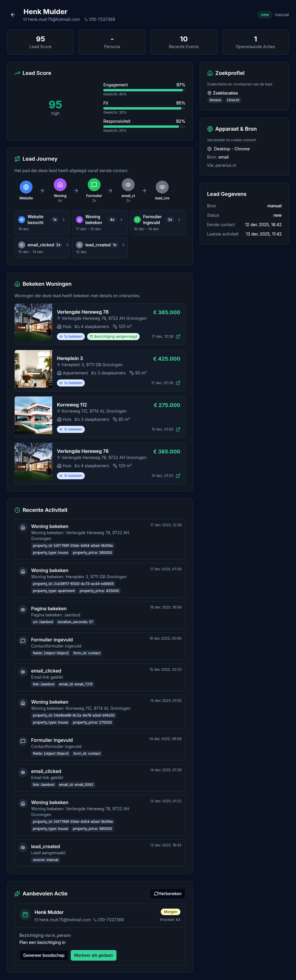The width and height of the screenshot is (296, 980).
Task: Click the price € 275.000
Action: [x=167, y=405]
